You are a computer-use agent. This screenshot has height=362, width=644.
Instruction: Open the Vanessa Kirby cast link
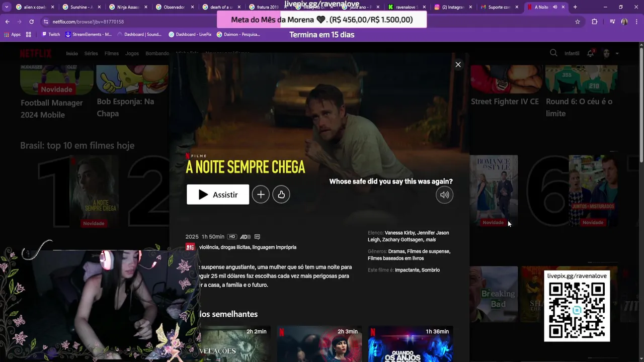[399, 233]
